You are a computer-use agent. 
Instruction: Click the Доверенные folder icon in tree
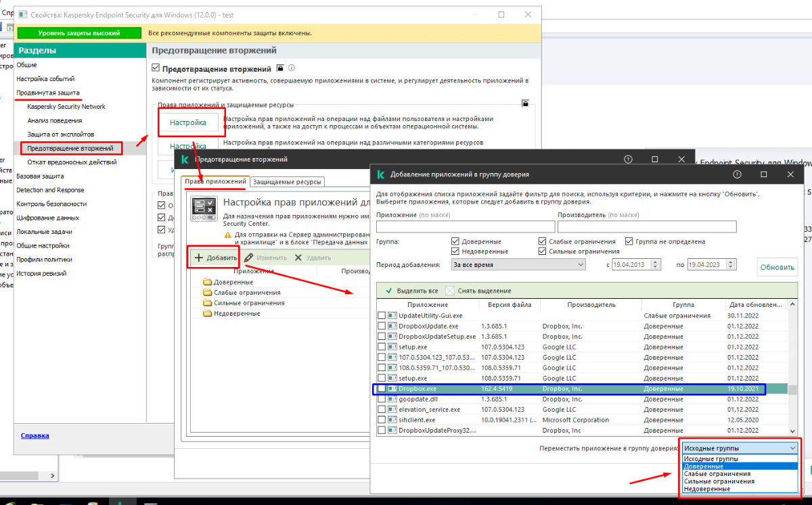click(x=207, y=282)
